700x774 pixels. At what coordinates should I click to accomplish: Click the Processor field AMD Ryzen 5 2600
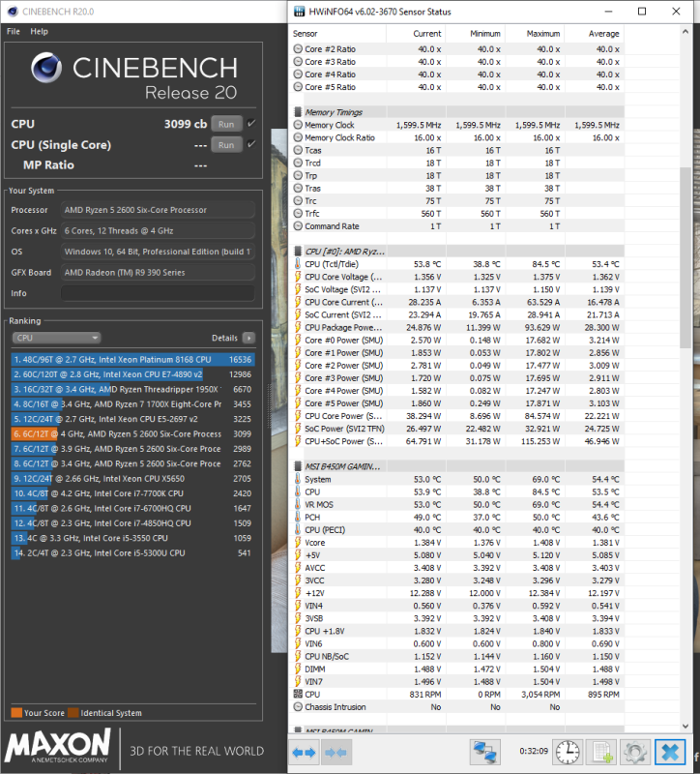click(x=158, y=210)
